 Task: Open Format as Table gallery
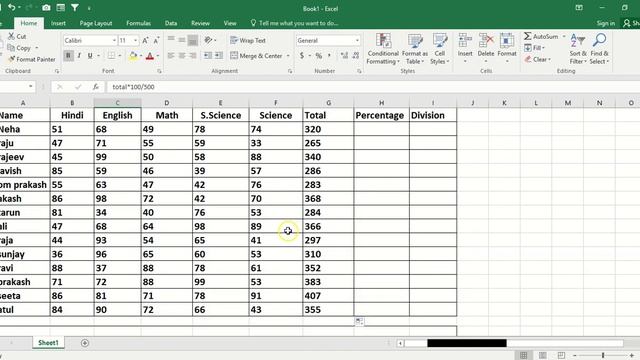pos(415,49)
